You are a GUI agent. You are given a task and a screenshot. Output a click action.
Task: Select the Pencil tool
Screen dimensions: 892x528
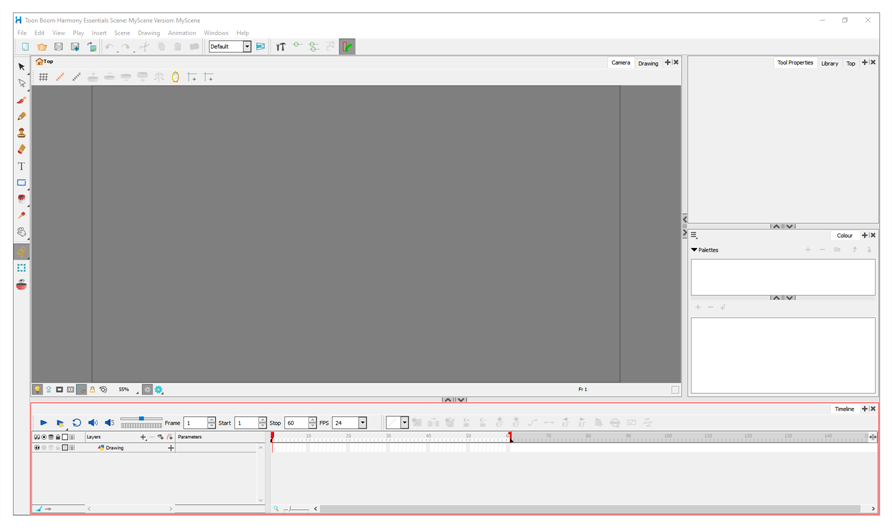[21, 116]
